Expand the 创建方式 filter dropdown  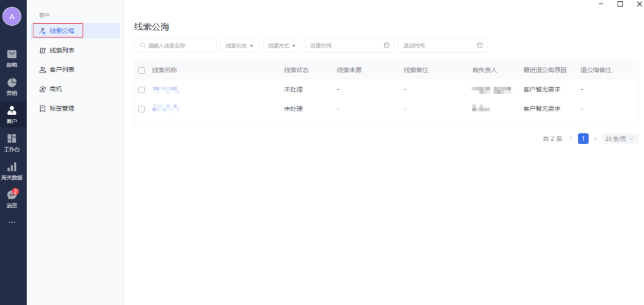point(281,46)
